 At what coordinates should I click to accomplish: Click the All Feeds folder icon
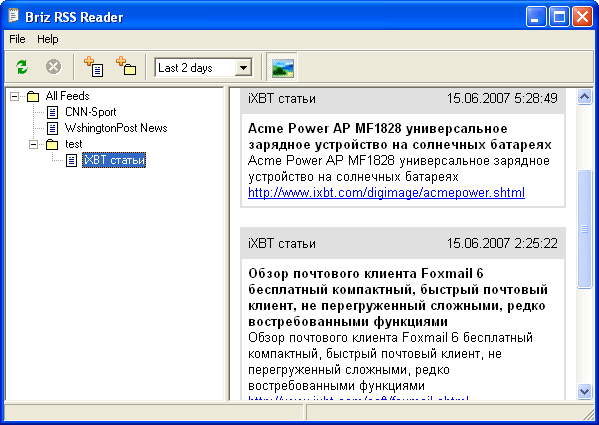[x=33, y=97]
